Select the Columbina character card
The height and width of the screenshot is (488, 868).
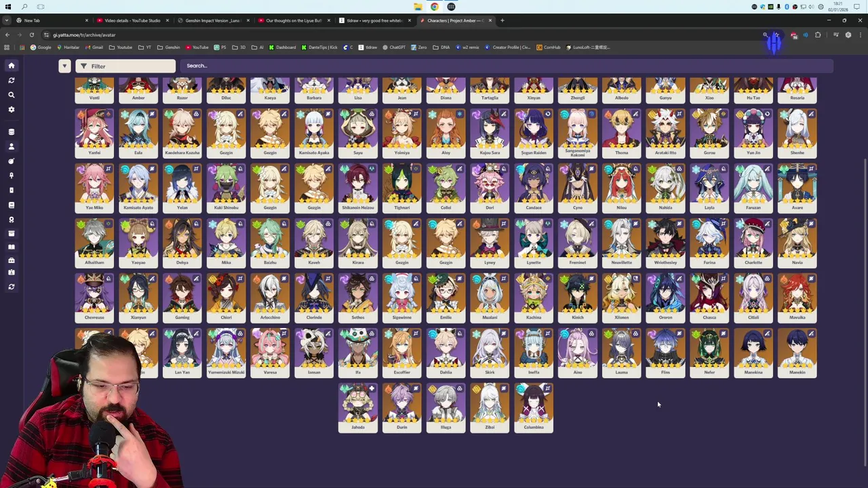point(534,407)
